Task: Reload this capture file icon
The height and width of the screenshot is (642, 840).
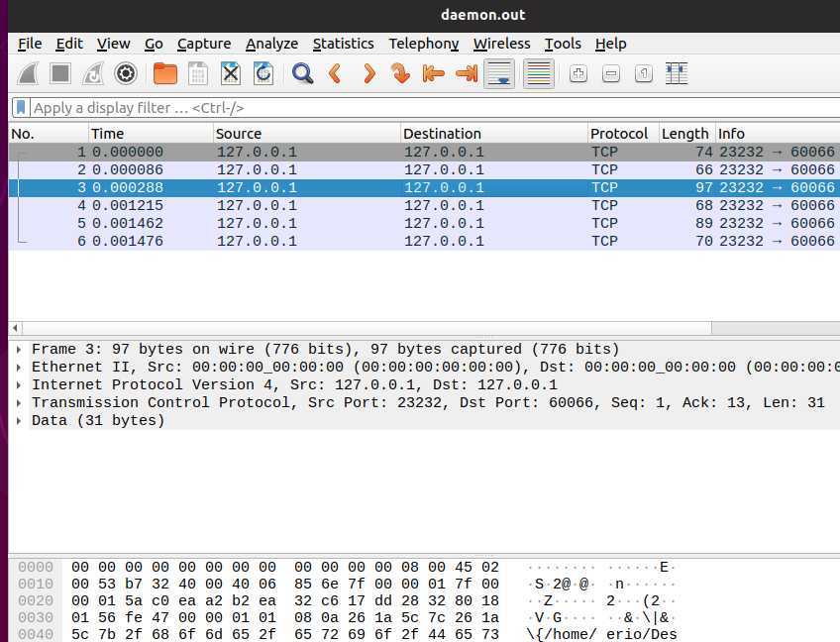Action: (x=263, y=73)
